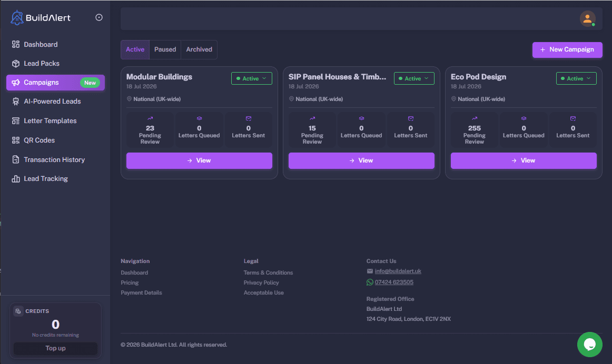The height and width of the screenshot is (364, 612).
Task: Open footer Dashboard link
Action: click(x=134, y=273)
